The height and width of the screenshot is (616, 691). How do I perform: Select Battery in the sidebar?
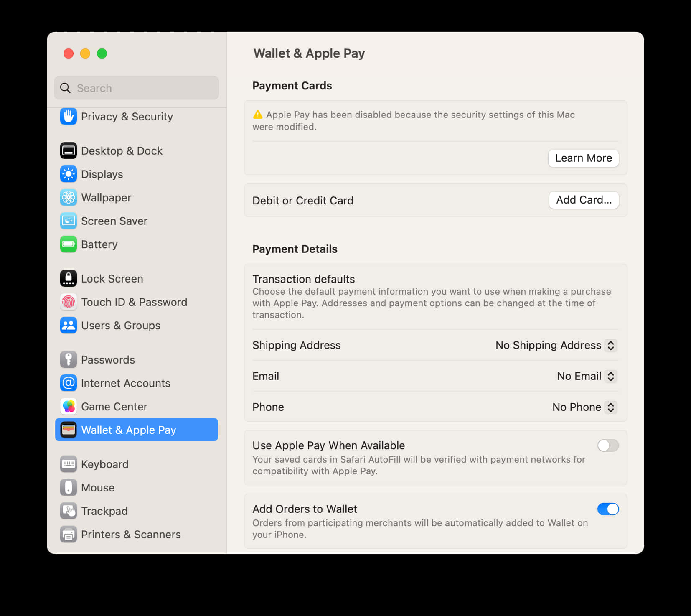pos(137,244)
